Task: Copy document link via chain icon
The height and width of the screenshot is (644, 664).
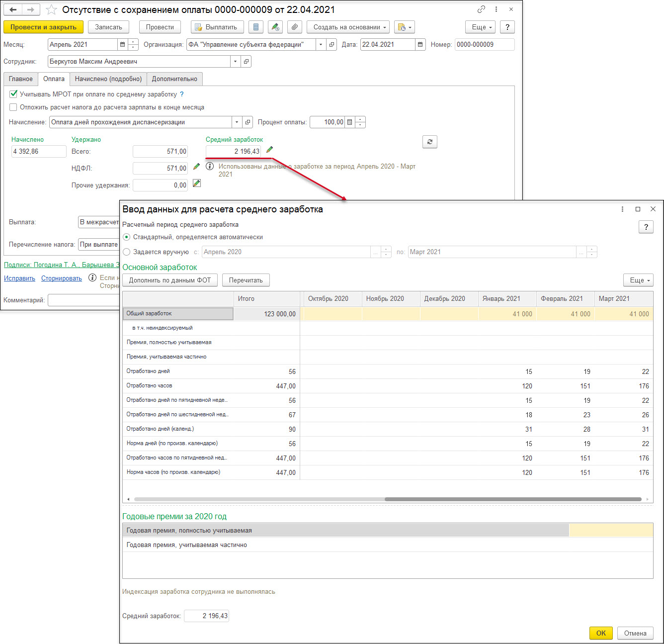Action: coord(481,9)
